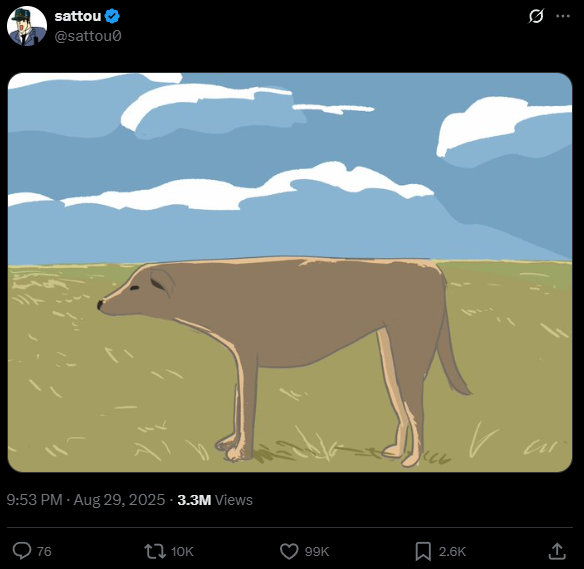Click the 99K likes count
Screen dimensions: 584x569
click(317, 551)
